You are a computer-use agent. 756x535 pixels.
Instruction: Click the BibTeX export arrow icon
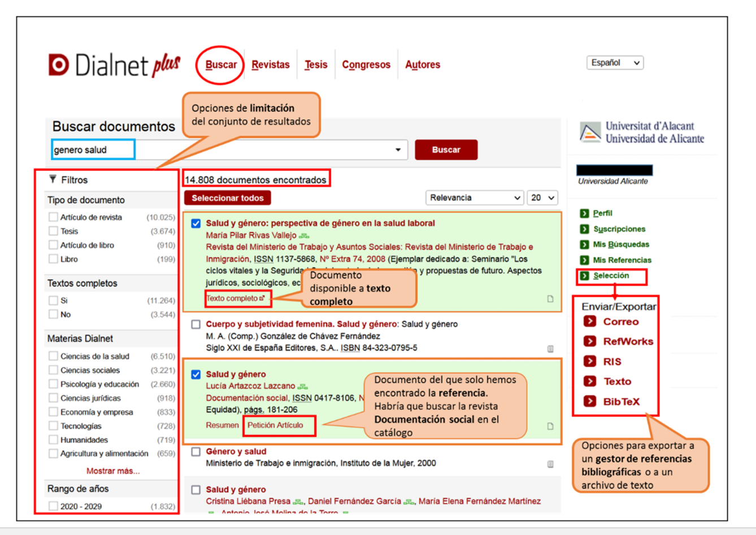coord(590,402)
